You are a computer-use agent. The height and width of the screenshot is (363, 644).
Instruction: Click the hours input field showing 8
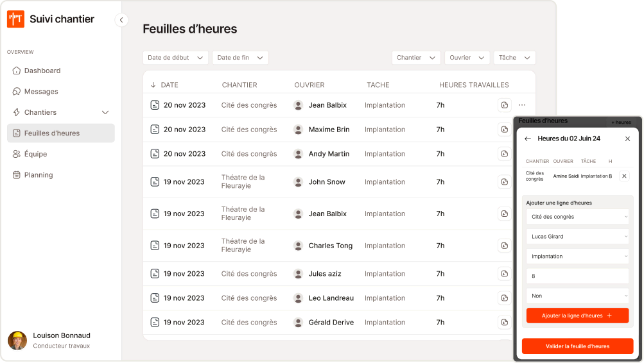tap(577, 276)
